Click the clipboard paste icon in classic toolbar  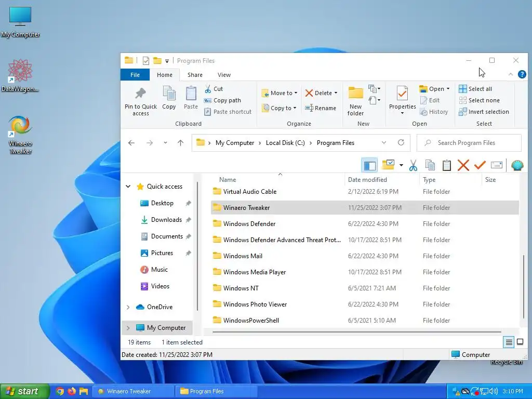point(446,165)
